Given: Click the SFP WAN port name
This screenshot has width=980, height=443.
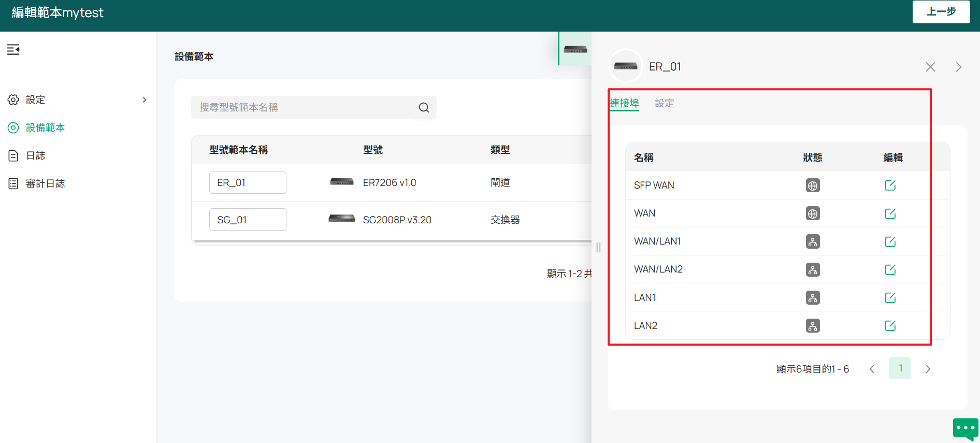Looking at the screenshot, I should click(x=654, y=185).
